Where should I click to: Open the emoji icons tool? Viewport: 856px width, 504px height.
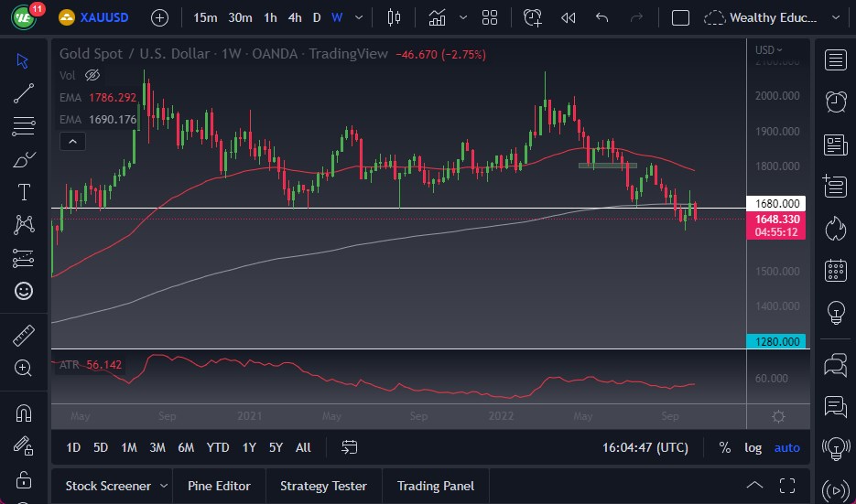point(24,291)
